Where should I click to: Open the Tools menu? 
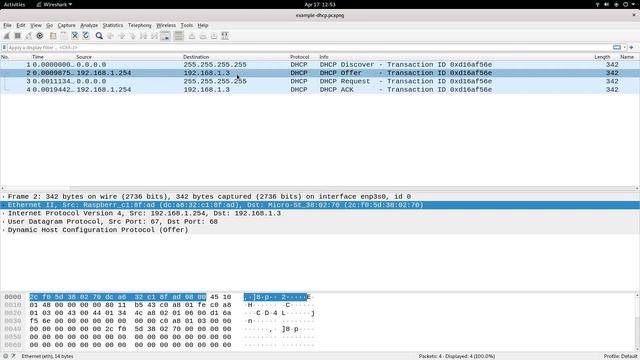point(187,25)
